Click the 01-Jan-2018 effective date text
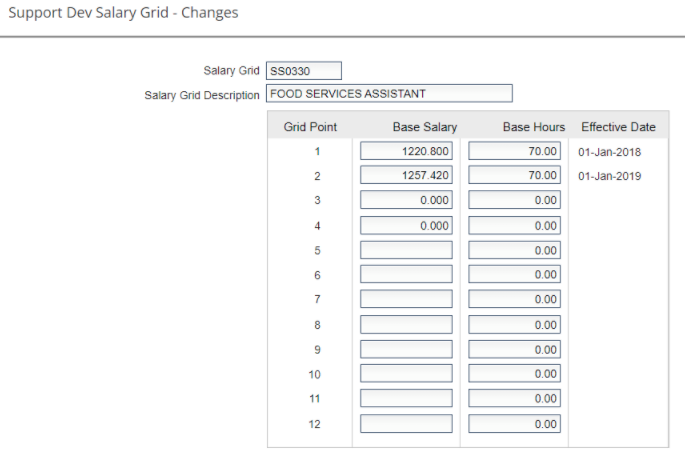685x452 pixels. tap(609, 153)
